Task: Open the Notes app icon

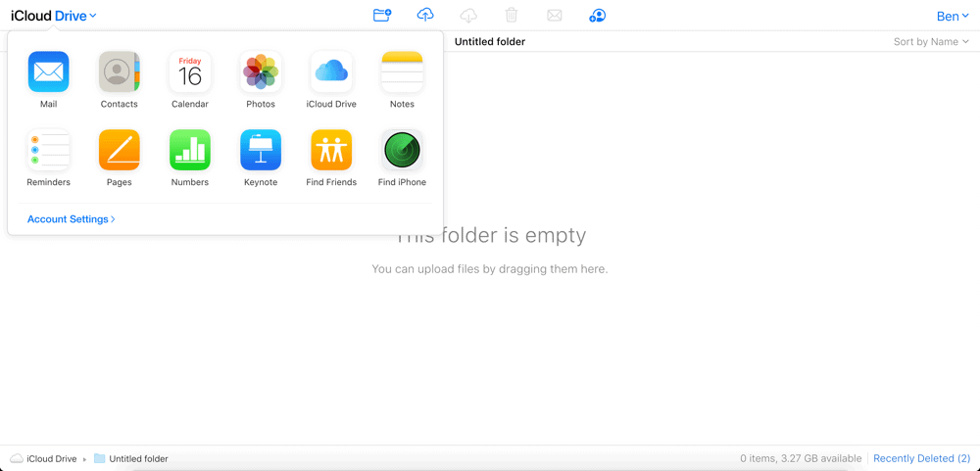Action: tap(402, 71)
